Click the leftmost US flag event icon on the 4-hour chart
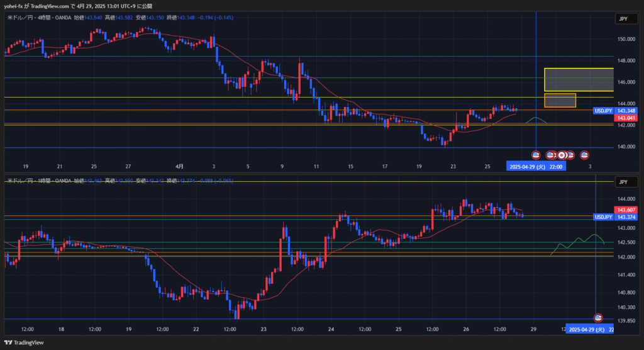Image resolution: width=644 pixels, height=350 pixels. tap(536, 154)
